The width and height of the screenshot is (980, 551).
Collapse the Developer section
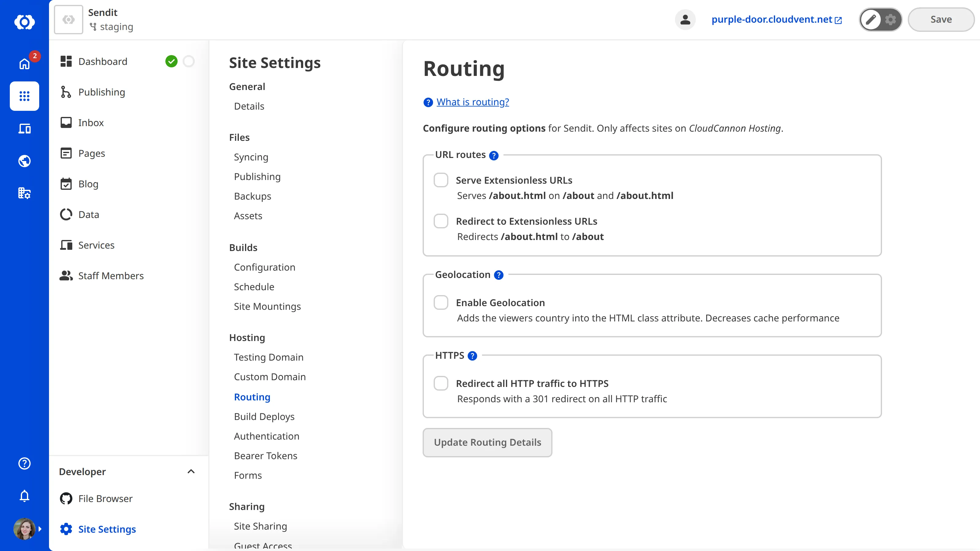[191, 471]
